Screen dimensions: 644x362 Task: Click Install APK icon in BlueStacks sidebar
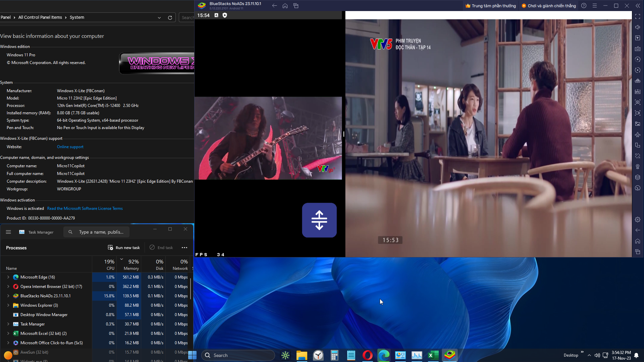click(638, 92)
